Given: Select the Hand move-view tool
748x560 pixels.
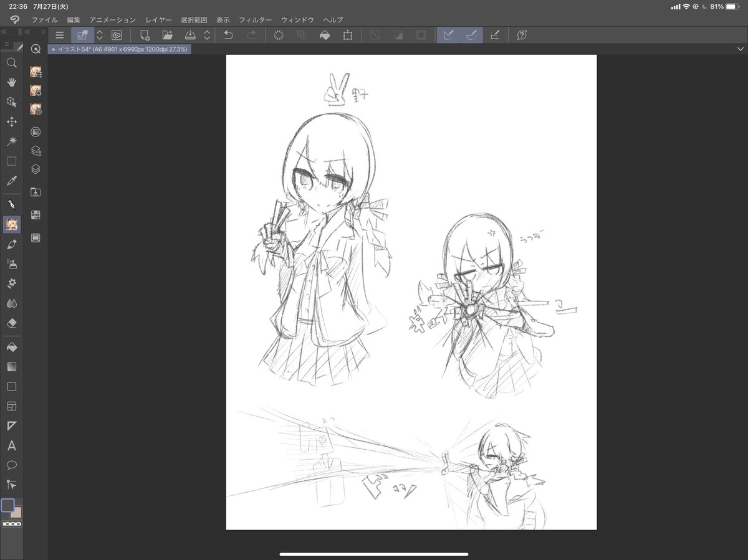Looking at the screenshot, I should pyautogui.click(x=11, y=82).
